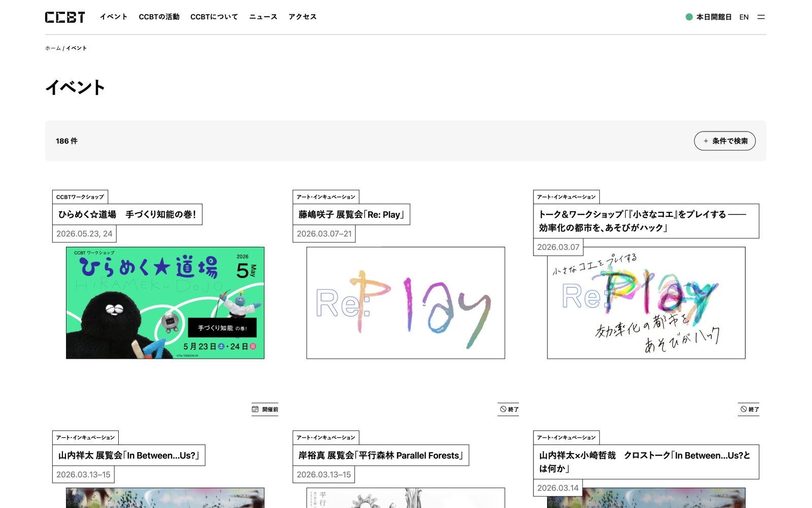The height and width of the screenshot is (508, 812).
Task: Click the ひらめく道場 green poster thumbnail
Action: 165,303
